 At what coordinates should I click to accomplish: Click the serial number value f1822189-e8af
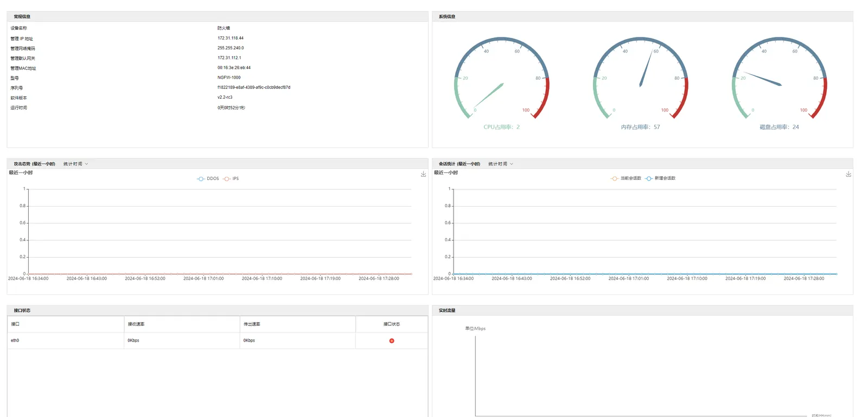[254, 87]
